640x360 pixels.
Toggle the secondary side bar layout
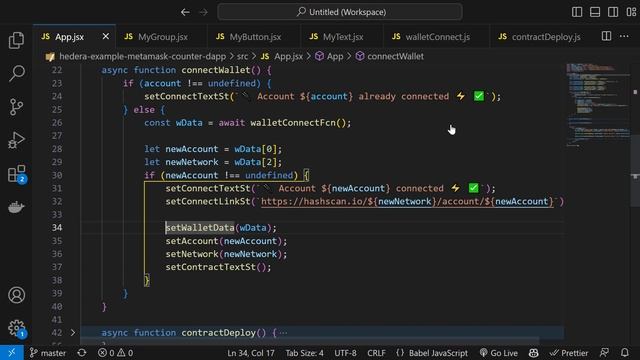click(x=613, y=12)
